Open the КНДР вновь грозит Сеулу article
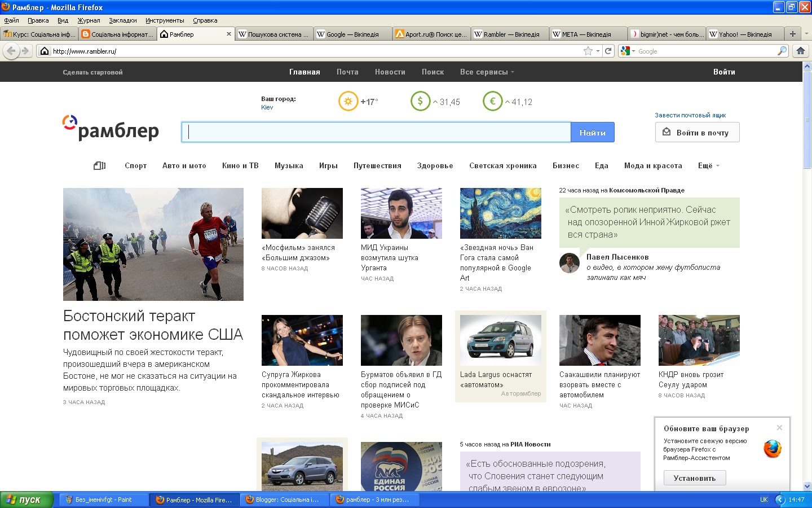 (691, 379)
